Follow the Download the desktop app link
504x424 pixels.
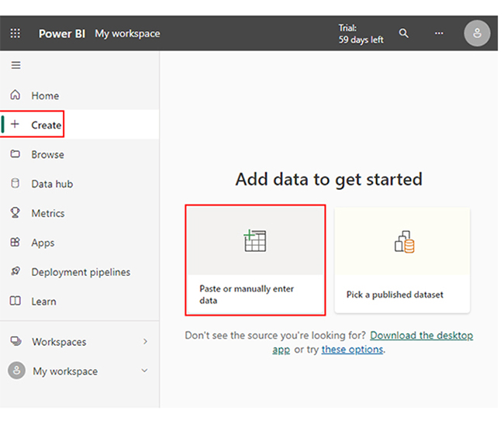point(421,336)
